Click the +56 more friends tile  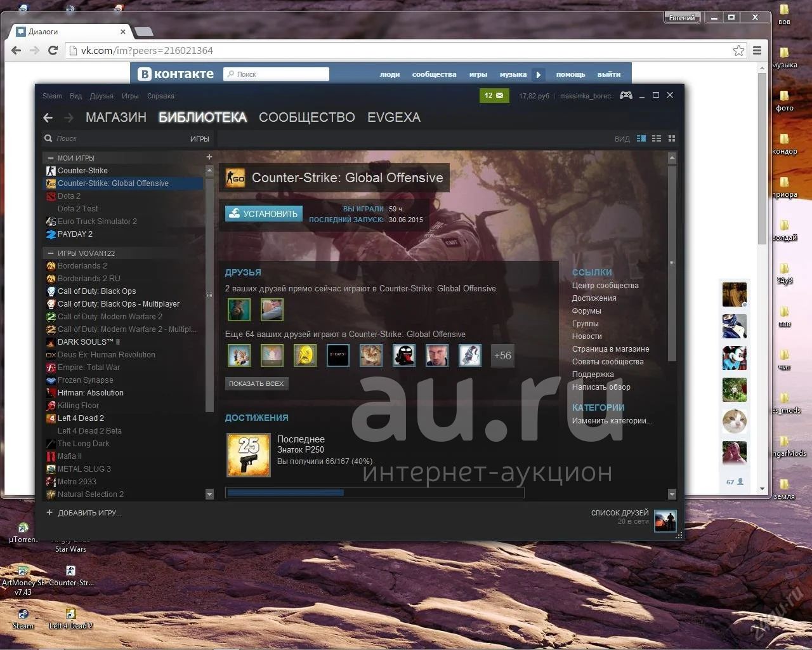(x=502, y=355)
